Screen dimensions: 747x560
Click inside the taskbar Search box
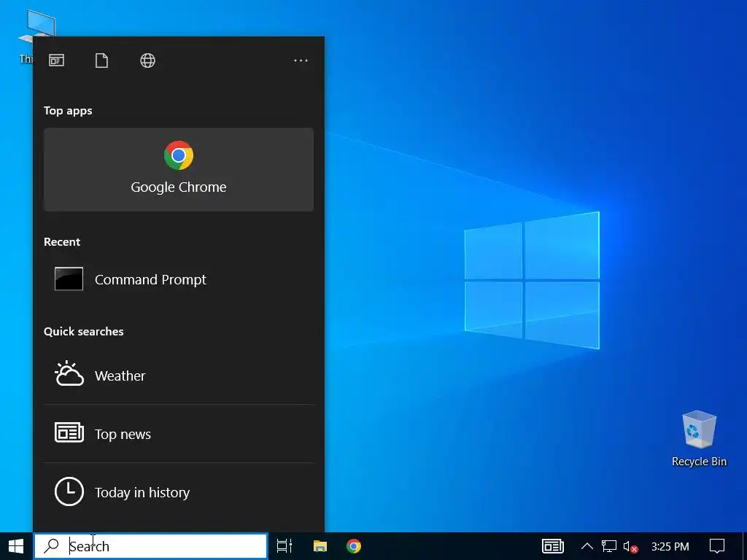click(150, 546)
